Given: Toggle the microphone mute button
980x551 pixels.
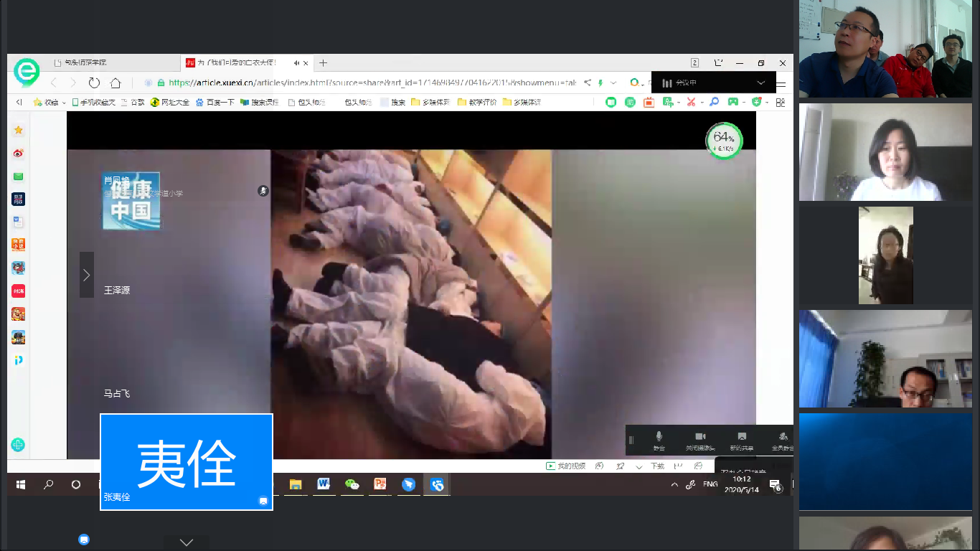Looking at the screenshot, I should coord(659,440).
